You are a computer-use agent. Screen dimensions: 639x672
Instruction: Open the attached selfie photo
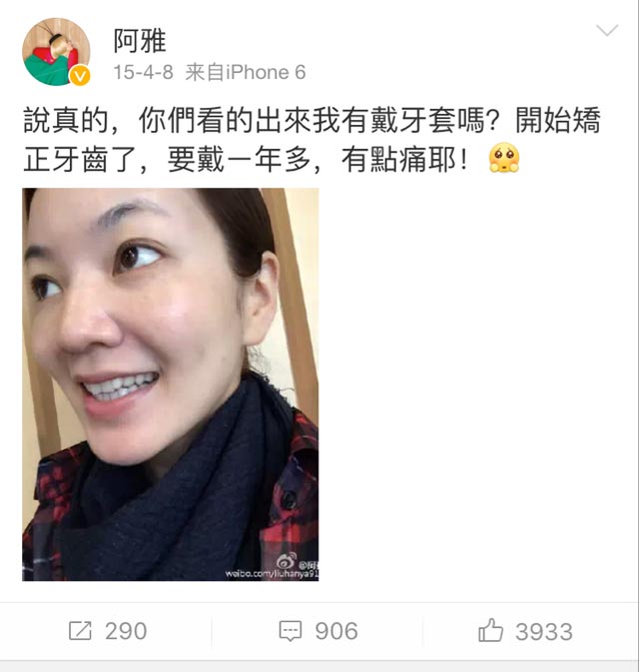click(x=171, y=384)
